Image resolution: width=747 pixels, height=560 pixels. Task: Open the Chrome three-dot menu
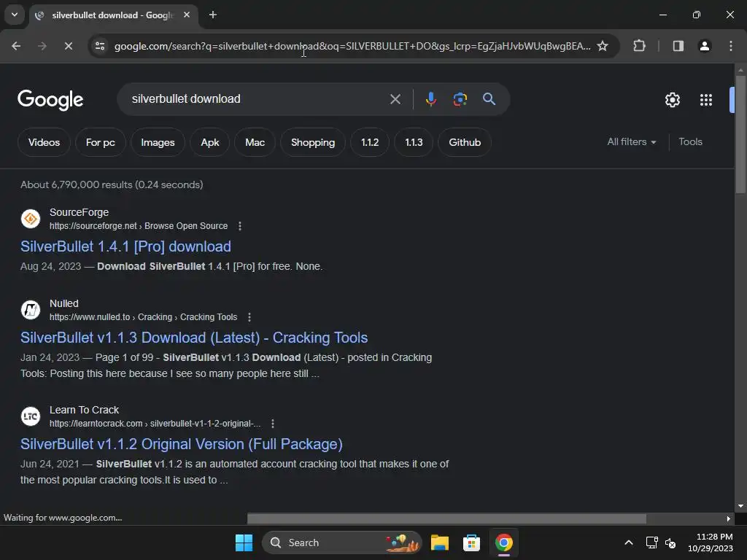pyautogui.click(x=731, y=46)
